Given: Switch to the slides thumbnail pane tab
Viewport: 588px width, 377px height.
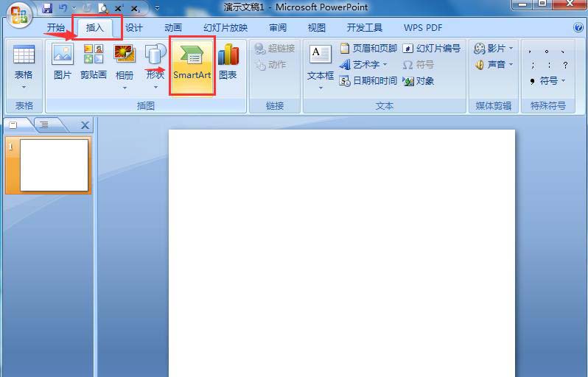Looking at the screenshot, I should [13, 125].
